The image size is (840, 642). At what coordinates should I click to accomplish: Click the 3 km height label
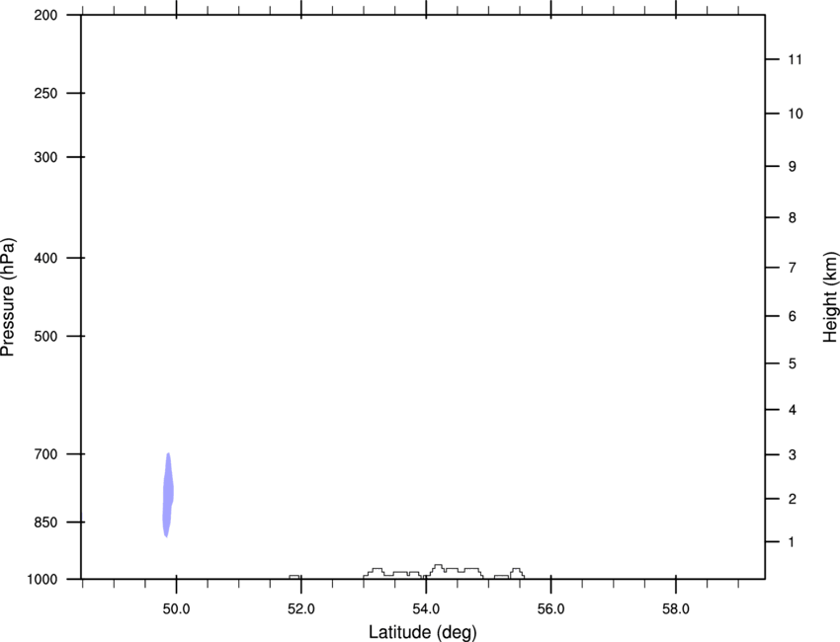pos(792,455)
